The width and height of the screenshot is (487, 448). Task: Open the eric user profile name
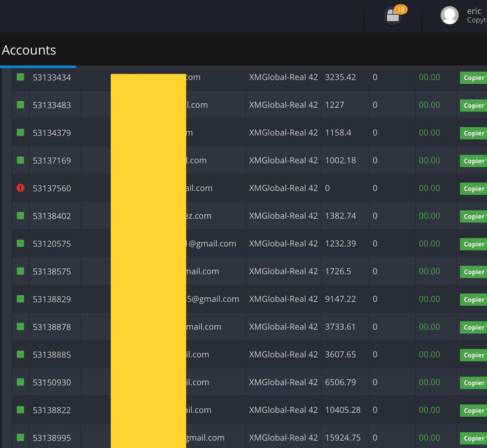tap(474, 11)
